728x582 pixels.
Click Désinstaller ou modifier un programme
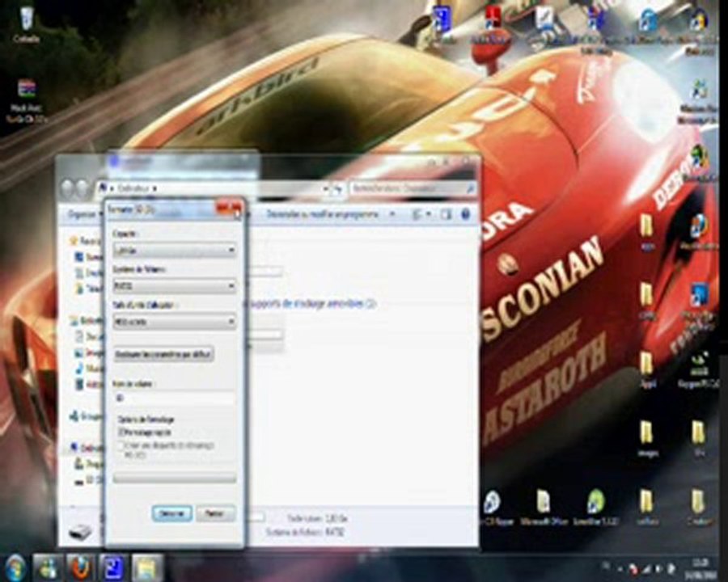coord(323,214)
